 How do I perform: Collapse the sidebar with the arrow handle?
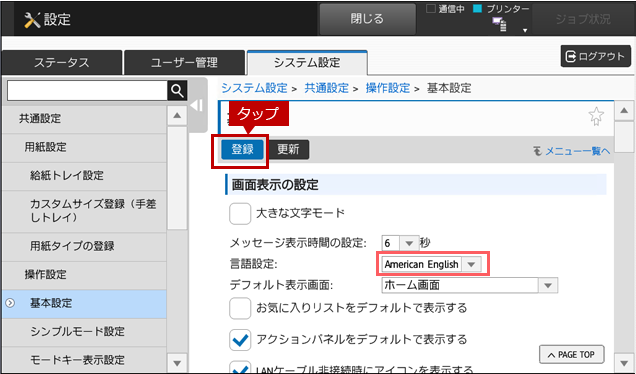click(x=197, y=105)
